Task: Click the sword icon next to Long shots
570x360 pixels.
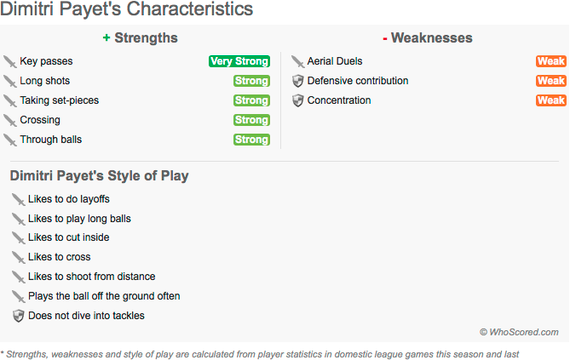Action: [10, 81]
